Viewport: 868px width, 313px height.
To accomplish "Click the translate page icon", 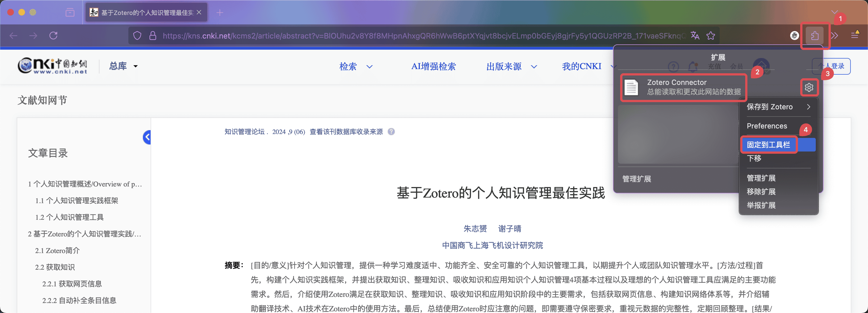I will tap(695, 35).
